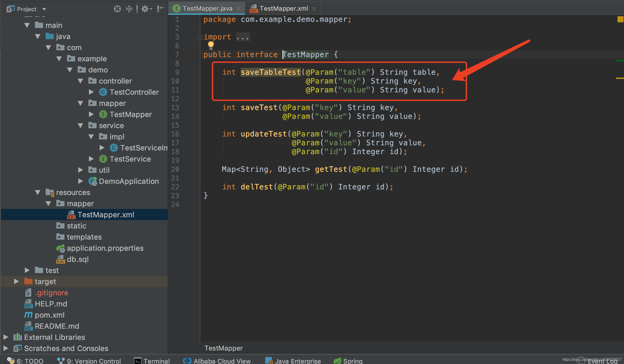
Task: Collapse the main folder
Action: (x=27, y=25)
